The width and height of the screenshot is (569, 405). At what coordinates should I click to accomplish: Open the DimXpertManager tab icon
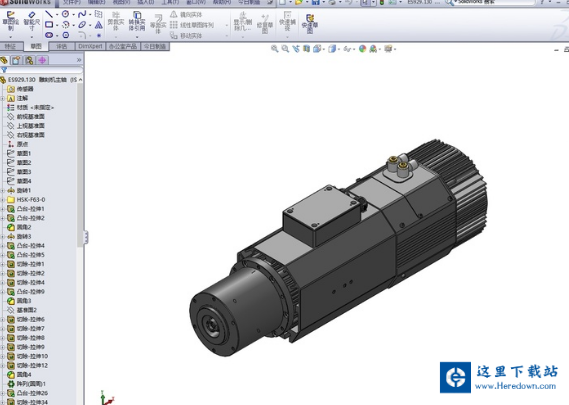[x=42, y=60]
